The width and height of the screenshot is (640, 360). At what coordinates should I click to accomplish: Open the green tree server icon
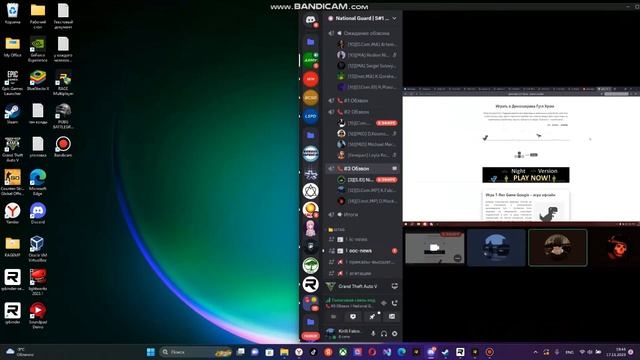click(310, 265)
